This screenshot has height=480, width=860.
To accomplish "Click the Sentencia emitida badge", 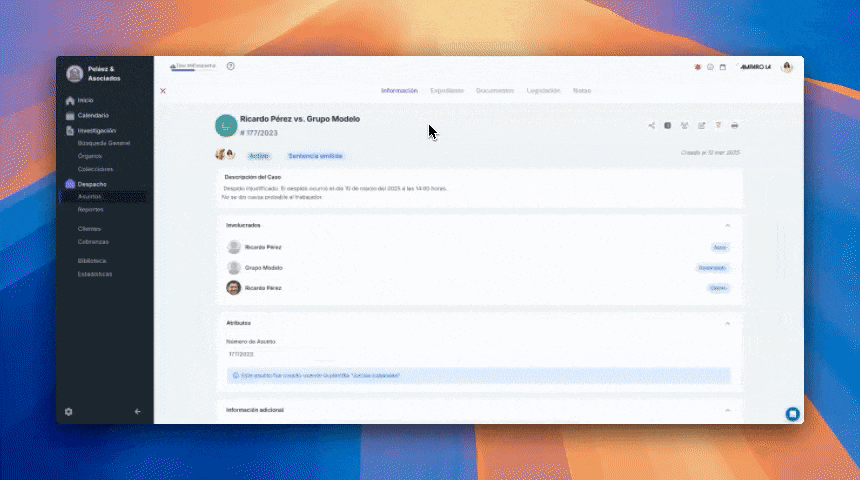I will pos(315,156).
